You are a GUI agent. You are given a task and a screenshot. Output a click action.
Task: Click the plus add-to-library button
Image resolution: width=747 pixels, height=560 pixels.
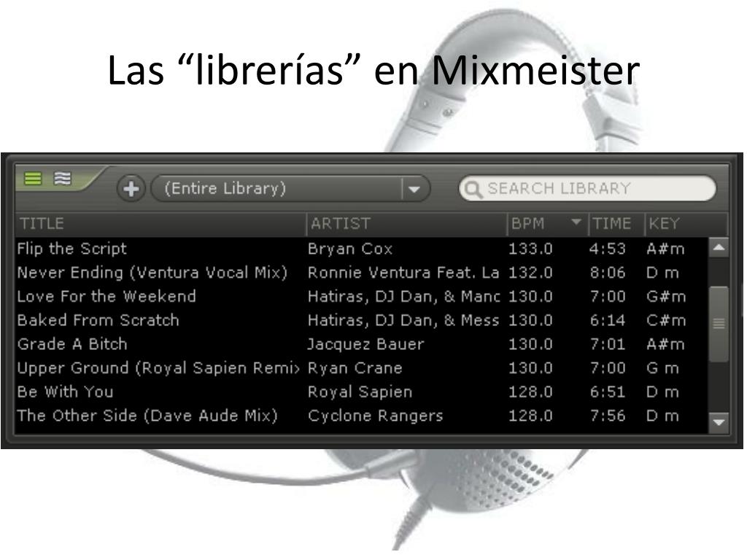coord(131,189)
